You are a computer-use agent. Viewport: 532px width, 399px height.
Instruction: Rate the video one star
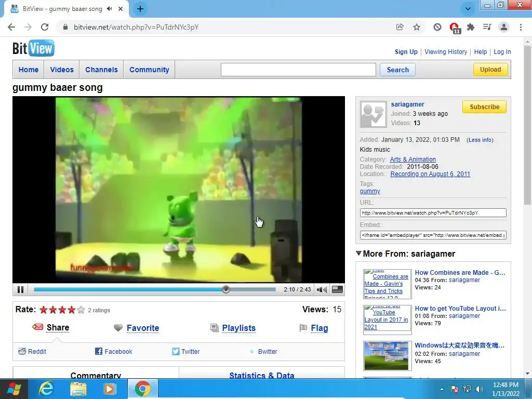44,310
